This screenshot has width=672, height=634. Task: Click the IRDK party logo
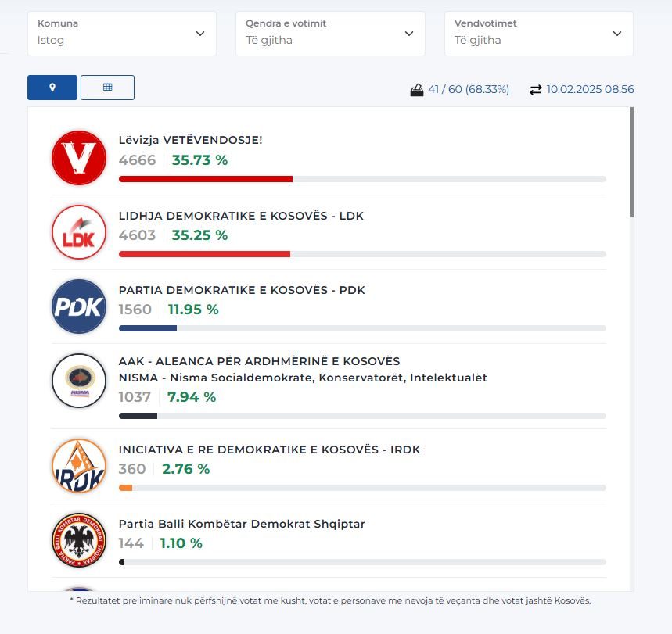(79, 466)
